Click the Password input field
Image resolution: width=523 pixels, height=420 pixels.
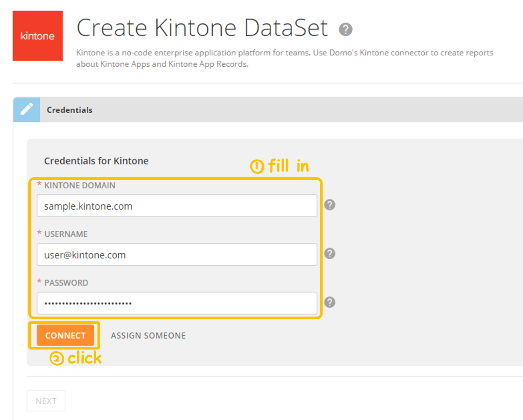point(177,303)
